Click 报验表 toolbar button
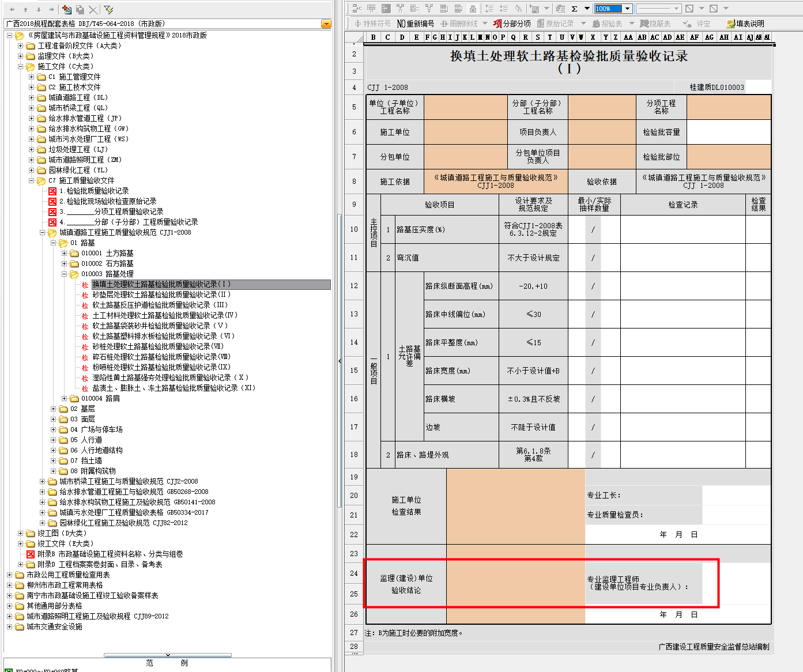The width and height of the screenshot is (803, 672). [608, 24]
